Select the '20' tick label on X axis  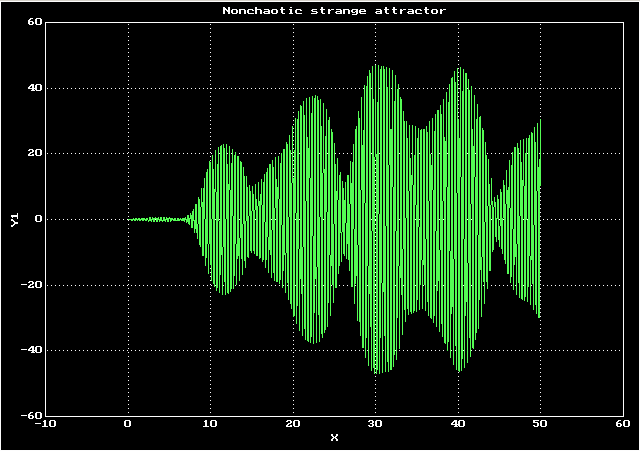(293, 424)
